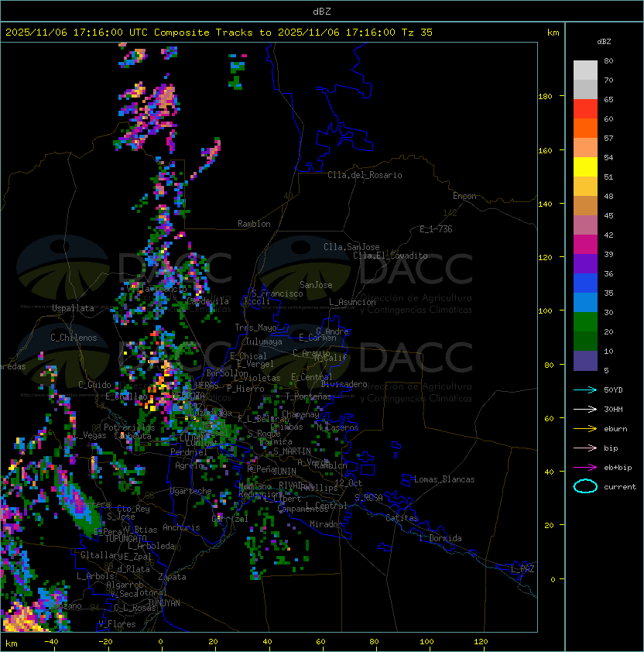Click the 'dBZ' label above color scale

tap(604, 42)
